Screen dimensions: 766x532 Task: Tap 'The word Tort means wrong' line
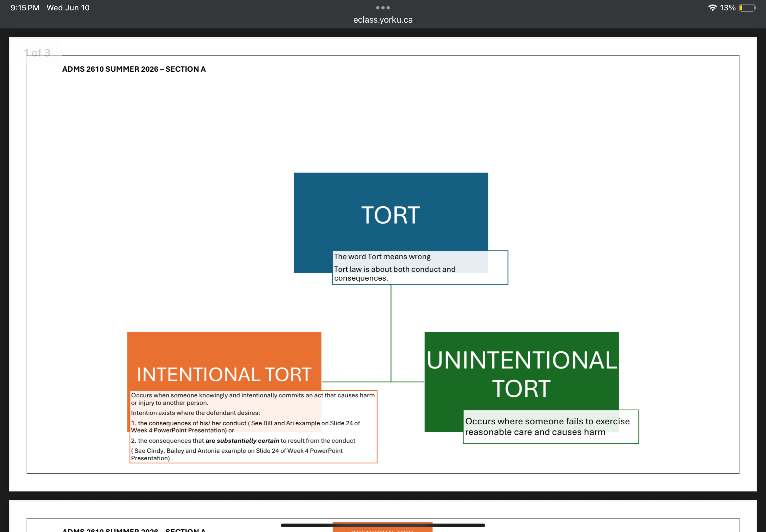[x=382, y=257]
